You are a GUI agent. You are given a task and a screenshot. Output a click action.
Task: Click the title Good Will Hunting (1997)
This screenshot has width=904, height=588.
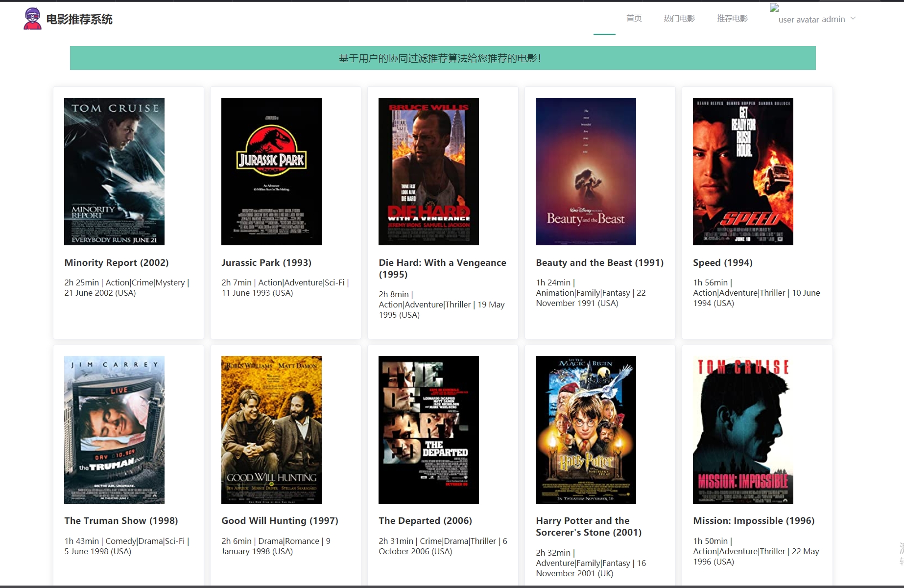click(x=280, y=521)
